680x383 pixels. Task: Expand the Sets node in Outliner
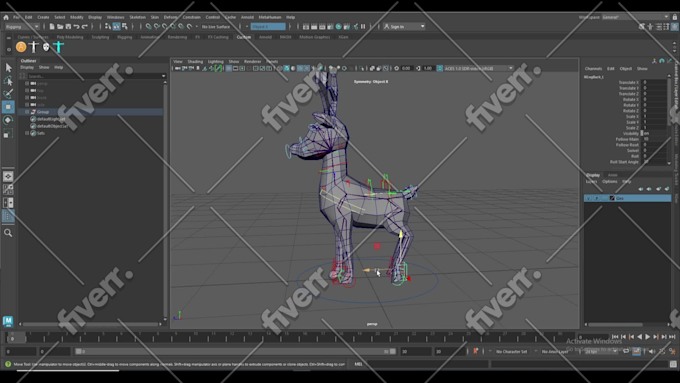(27, 133)
